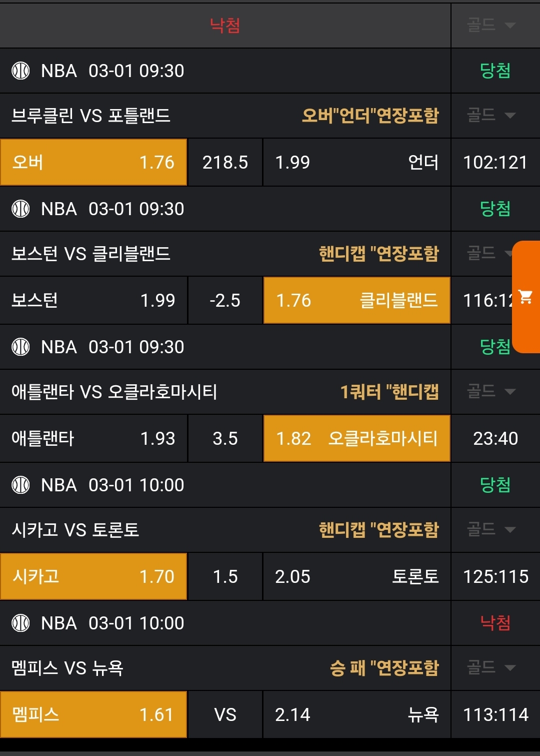The image size is (540, 756).
Task: Choose 오클라호마시티 1.82 first-quarter handicap
Action: pos(356,438)
